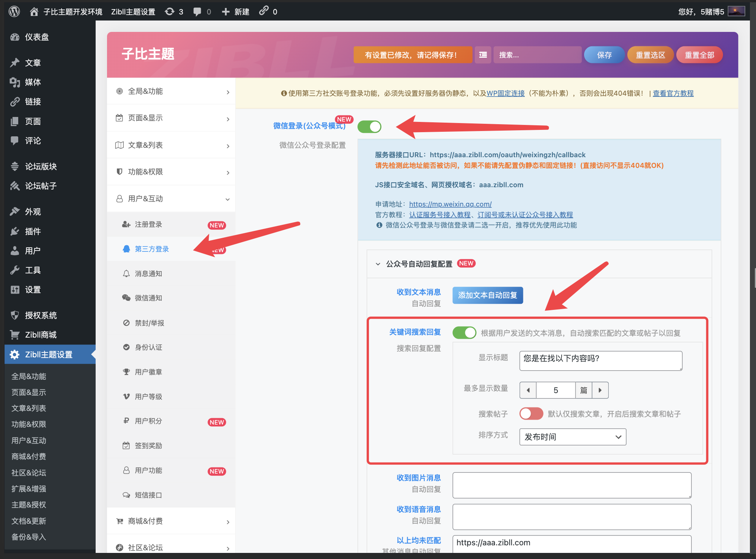Open the 排序方式 dropdown showing 发布时间
The height and width of the screenshot is (559, 756).
(572, 437)
